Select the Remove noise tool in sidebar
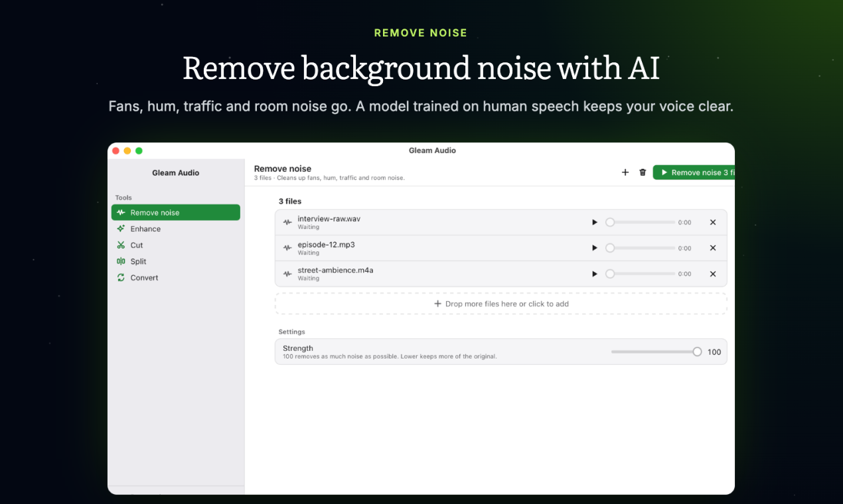843x504 pixels. point(176,212)
